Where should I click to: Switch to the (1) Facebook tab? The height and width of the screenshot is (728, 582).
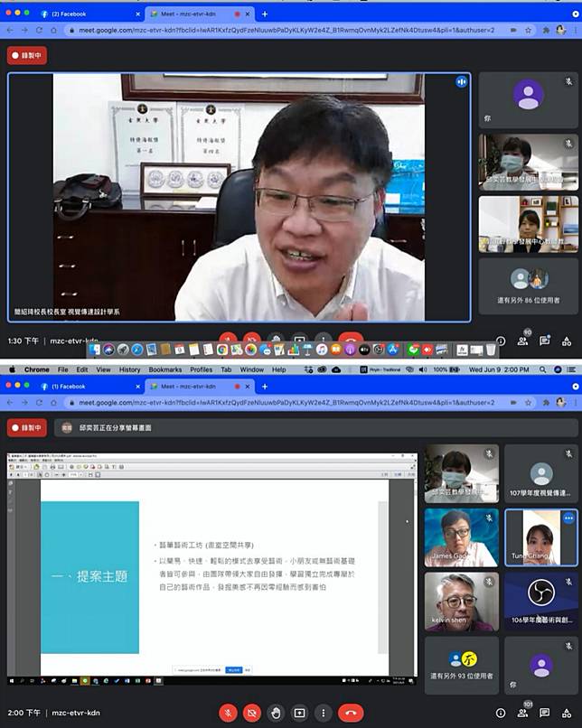pos(89,387)
